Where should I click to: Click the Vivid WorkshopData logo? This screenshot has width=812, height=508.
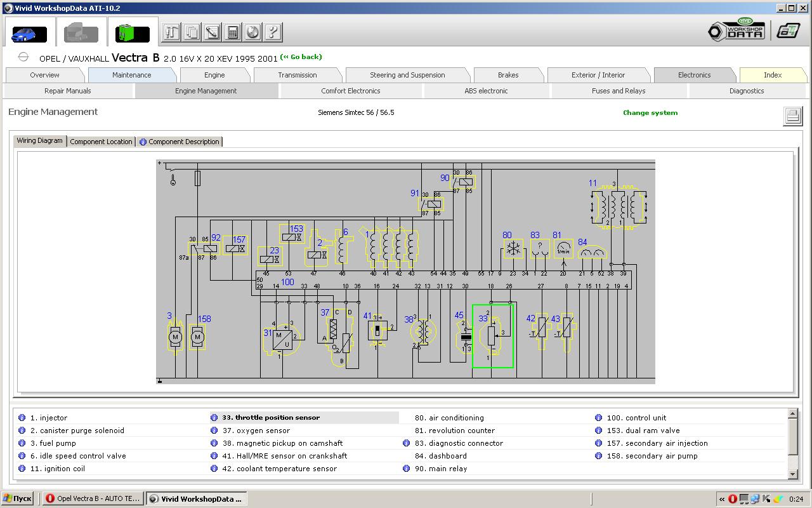point(737,30)
